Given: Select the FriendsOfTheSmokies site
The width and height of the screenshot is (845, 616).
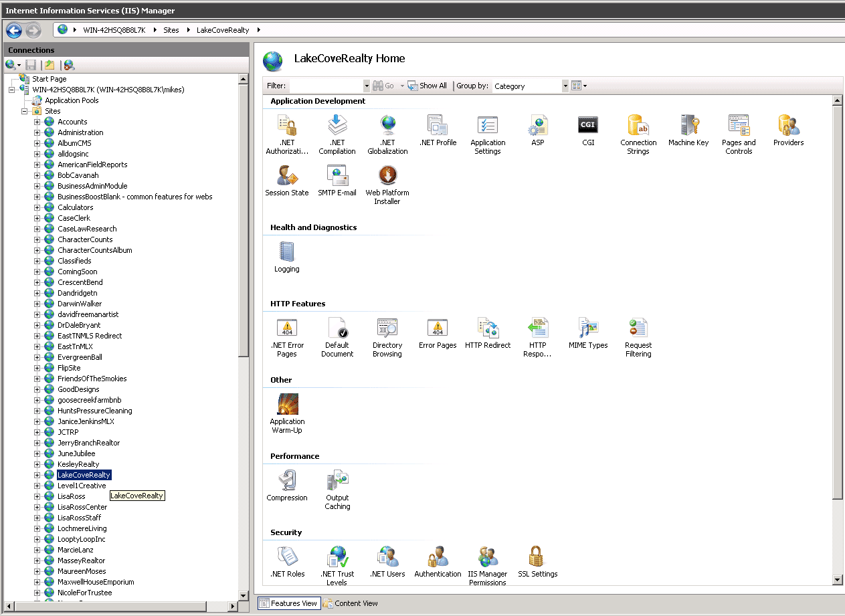Looking at the screenshot, I should (x=92, y=379).
